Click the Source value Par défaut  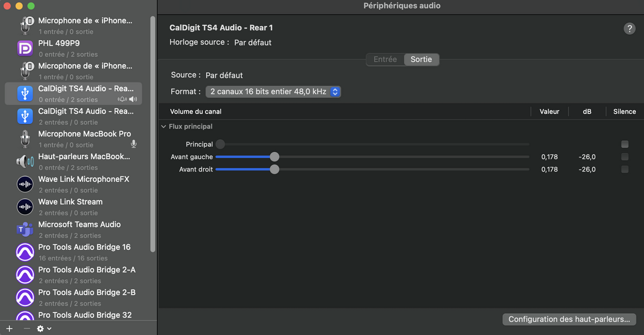coord(224,76)
